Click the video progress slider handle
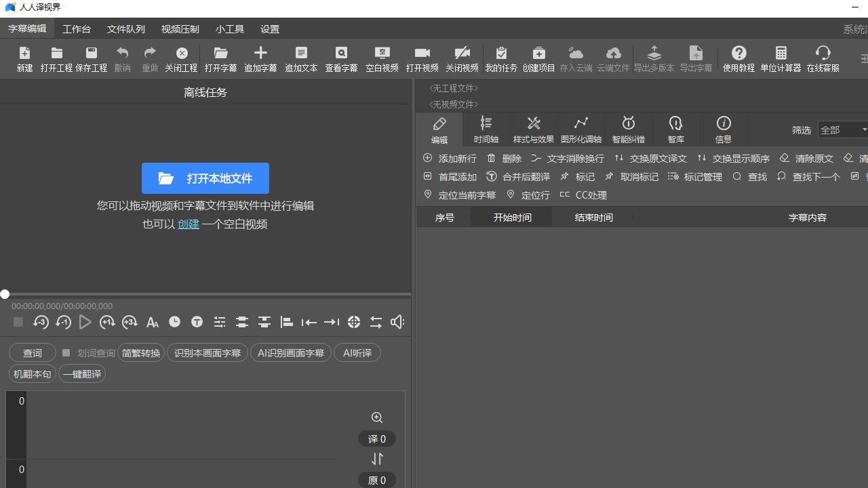The height and width of the screenshot is (488, 868). 5,294
